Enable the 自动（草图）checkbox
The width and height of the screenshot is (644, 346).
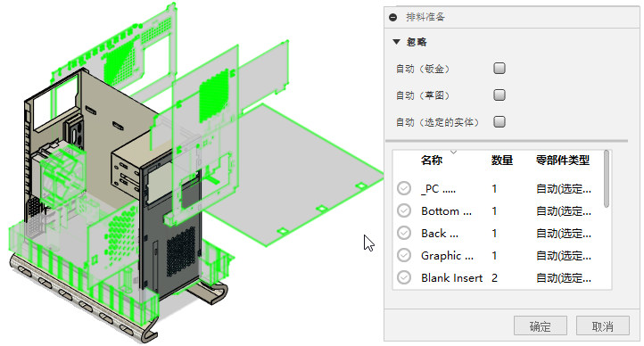(500, 95)
